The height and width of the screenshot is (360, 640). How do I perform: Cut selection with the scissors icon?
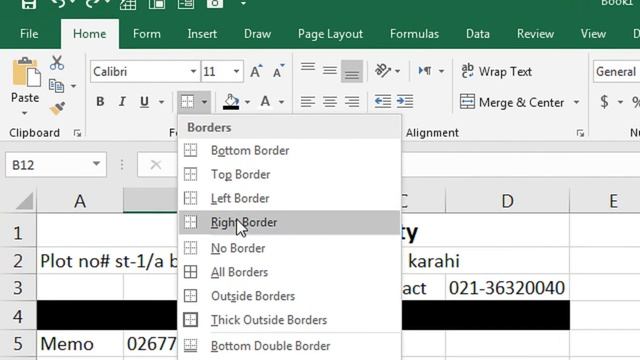pyautogui.click(x=57, y=63)
